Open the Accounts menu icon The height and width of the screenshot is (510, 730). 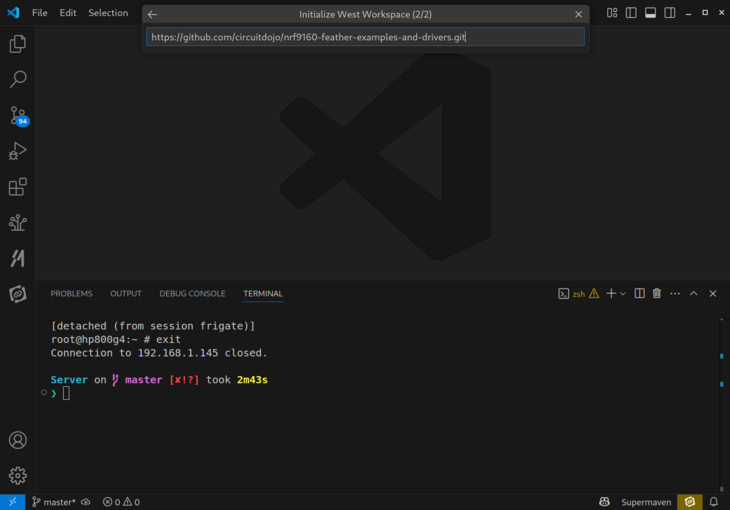(18, 440)
